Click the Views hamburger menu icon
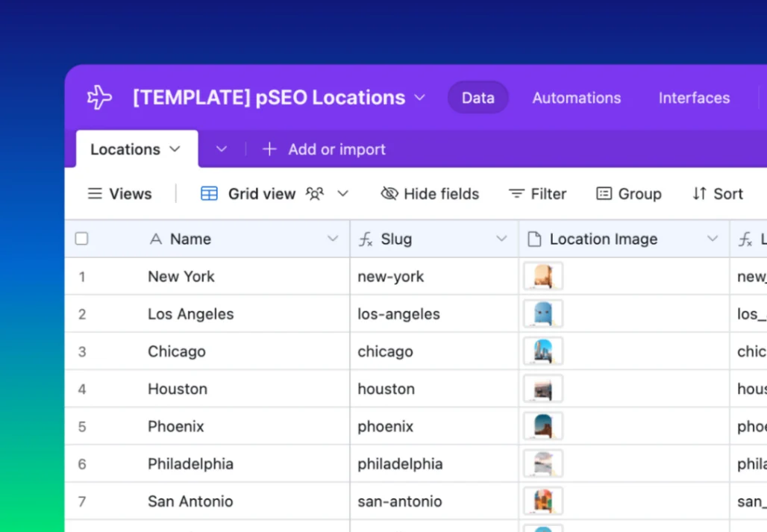 95,194
